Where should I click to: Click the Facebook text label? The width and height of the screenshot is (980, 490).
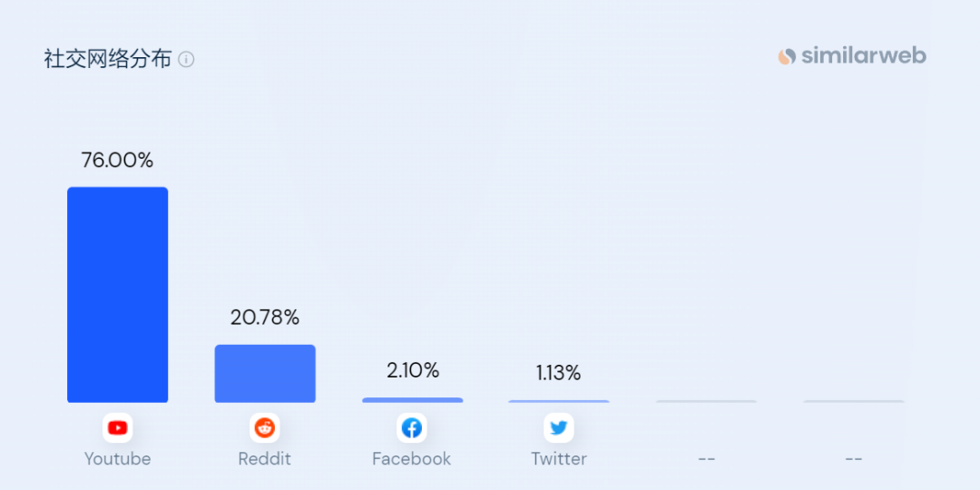pos(411,459)
